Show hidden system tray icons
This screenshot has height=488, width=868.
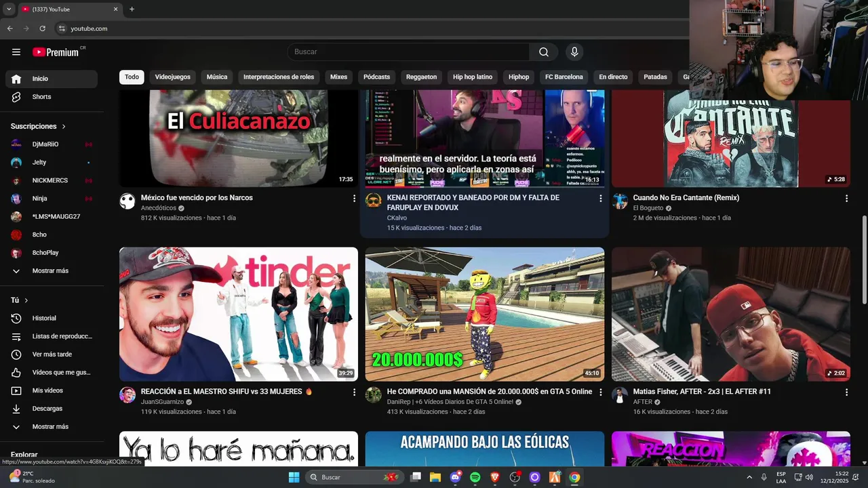749,477
